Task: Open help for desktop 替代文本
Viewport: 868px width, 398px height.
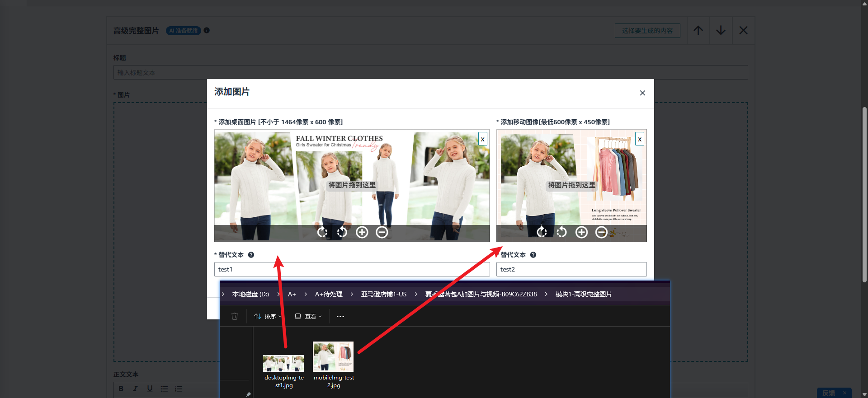Action: [x=251, y=255]
